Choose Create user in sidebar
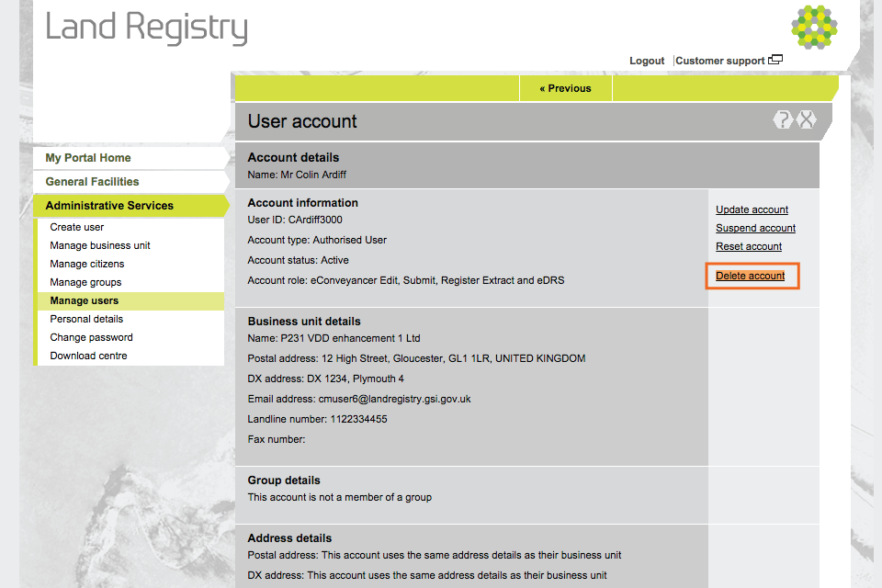The image size is (882, 588). pos(76,227)
